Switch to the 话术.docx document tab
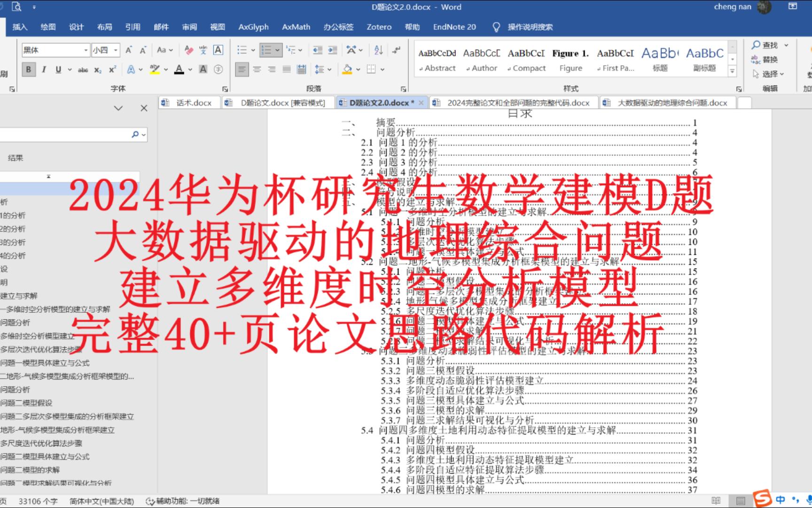This screenshot has width=812, height=508. 189,103
